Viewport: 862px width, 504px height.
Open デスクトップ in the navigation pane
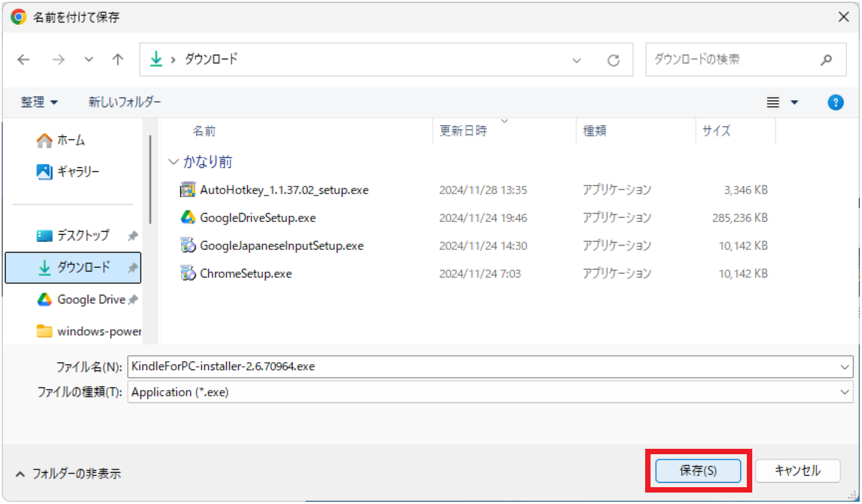click(73, 236)
